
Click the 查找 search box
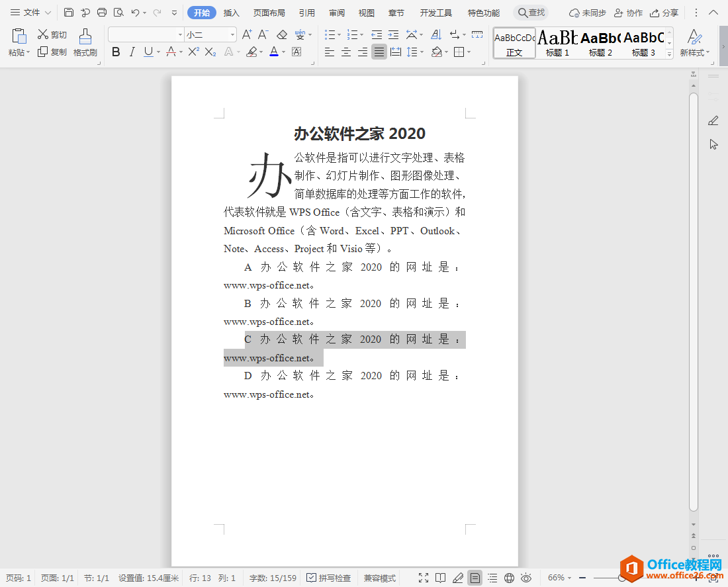click(x=531, y=13)
